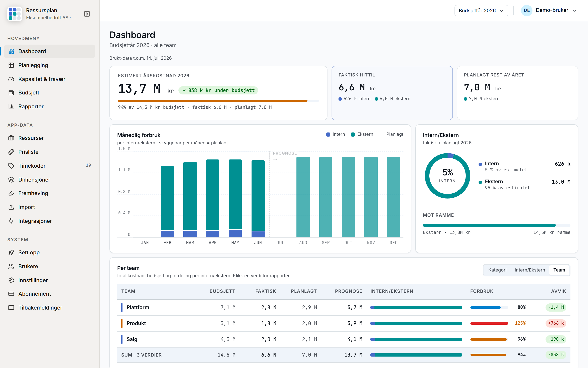Click the Fremheving highlighter icon
This screenshot has height=368, width=588.
click(11, 193)
